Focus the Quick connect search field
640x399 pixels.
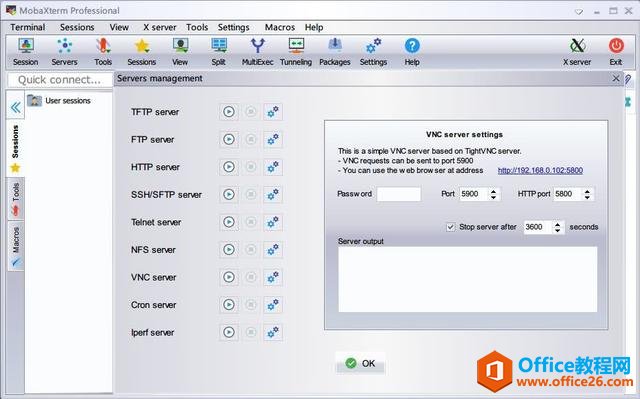point(60,80)
